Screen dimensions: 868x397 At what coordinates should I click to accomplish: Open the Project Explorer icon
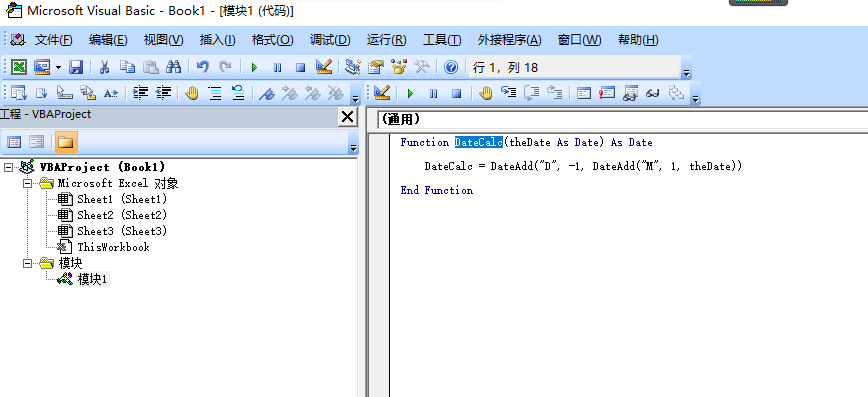pos(353,68)
